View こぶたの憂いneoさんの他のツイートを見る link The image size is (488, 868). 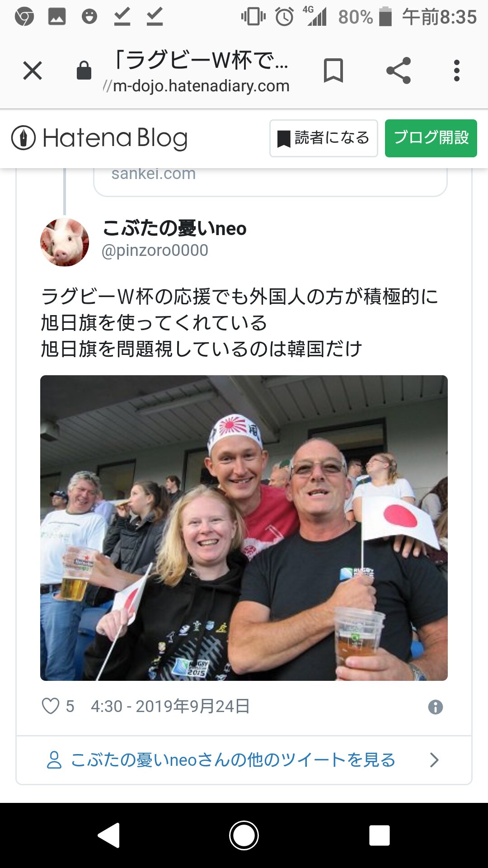point(233,760)
